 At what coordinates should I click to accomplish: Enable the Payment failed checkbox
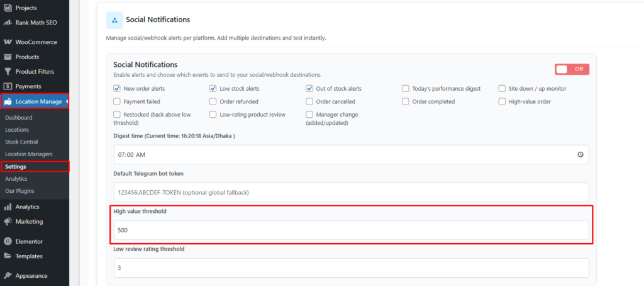coord(117,101)
